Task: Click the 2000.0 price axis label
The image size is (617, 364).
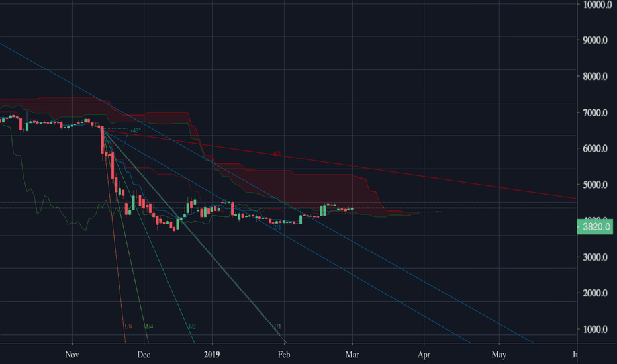Action: (x=595, y=293)
